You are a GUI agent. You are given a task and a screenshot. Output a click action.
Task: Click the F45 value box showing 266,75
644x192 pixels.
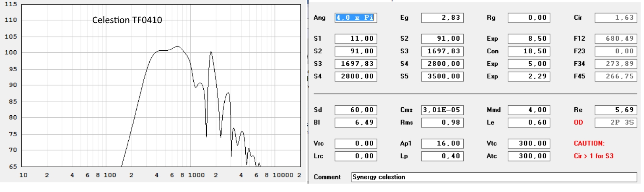point(616,77)
